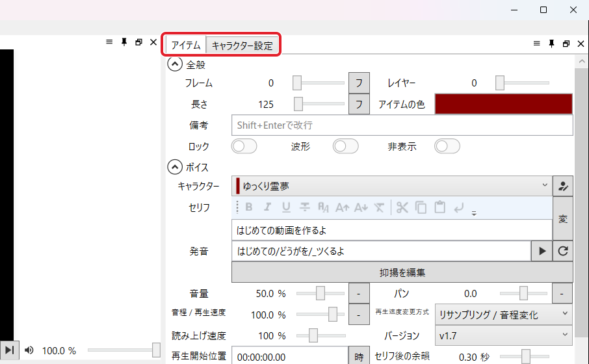Toggle the 波形 switch
589x364 pixels.
[346, 146]
